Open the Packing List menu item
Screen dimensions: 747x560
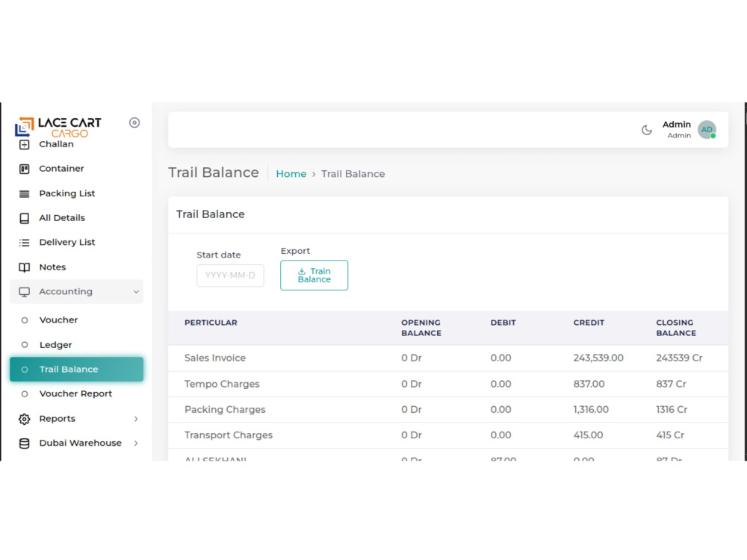67,193
